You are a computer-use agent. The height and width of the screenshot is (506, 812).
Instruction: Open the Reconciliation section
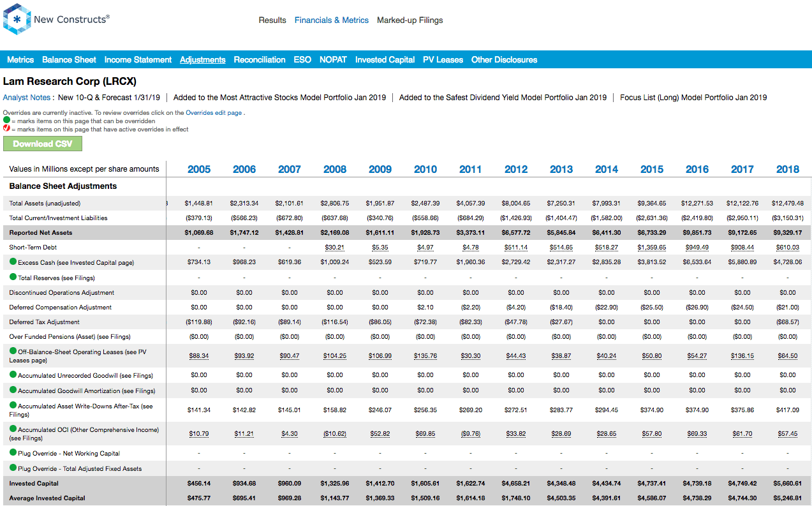point(260,60)
